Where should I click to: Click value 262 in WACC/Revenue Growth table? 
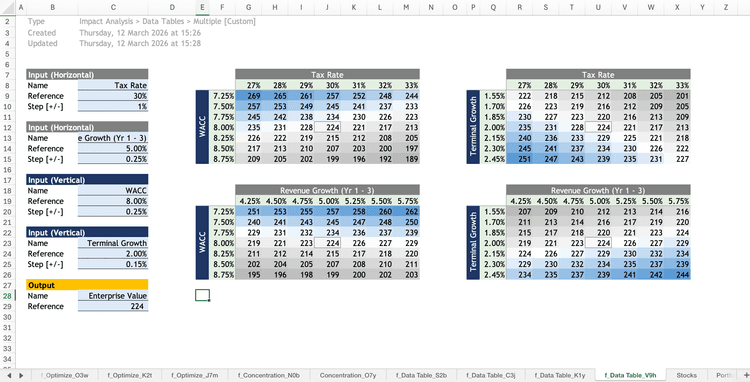point(407,212)
